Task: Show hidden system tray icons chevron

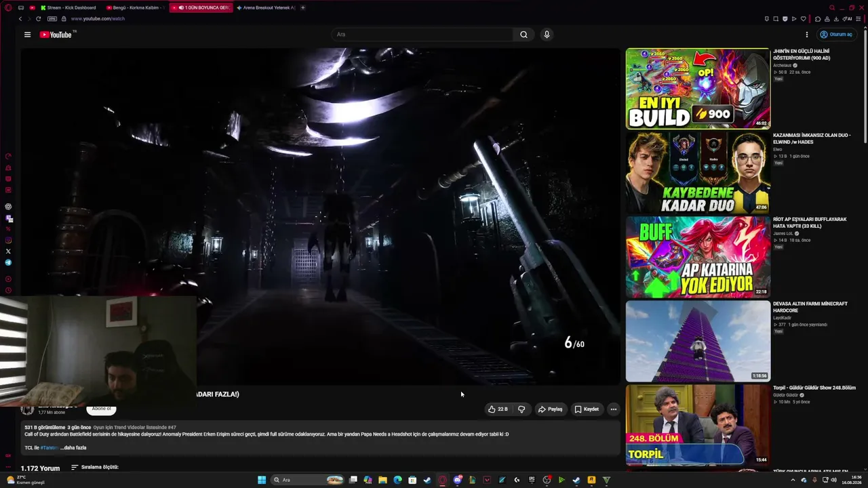Action: pos(793,480)
